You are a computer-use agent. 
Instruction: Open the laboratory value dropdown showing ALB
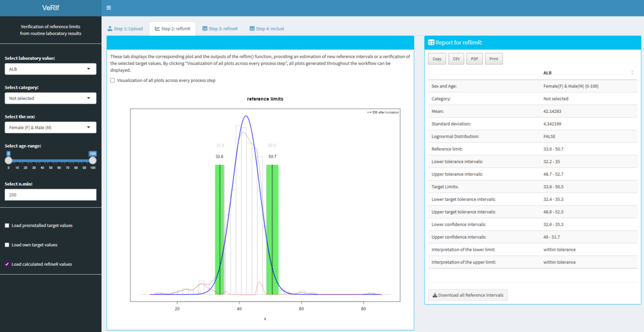pyautogui.click(x=50, y=69)
